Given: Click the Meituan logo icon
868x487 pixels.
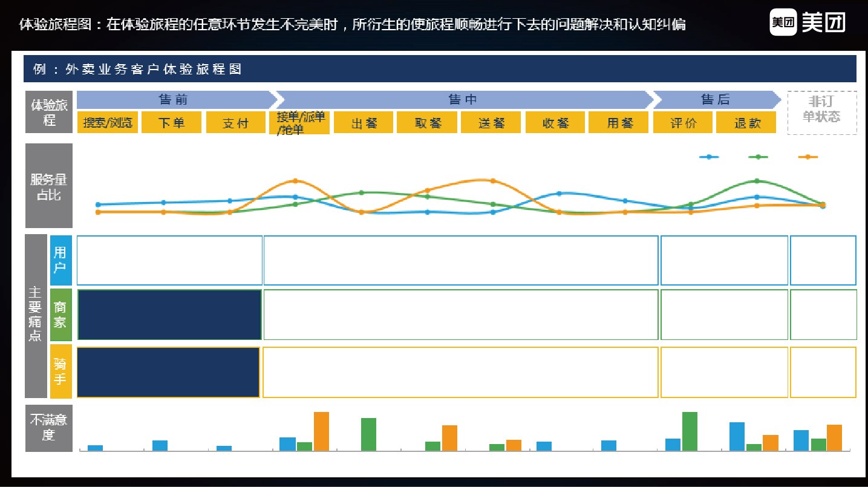Looking at the screenshot, I should [x=783, y=23].
